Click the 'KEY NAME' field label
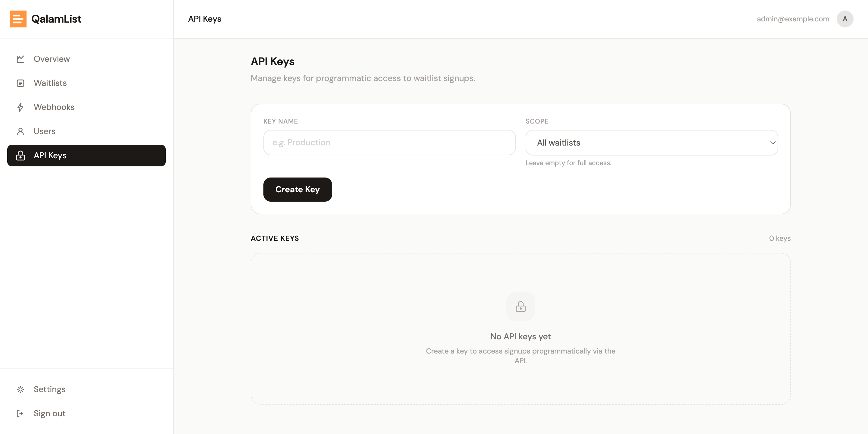This screenshot has height=434, width=868. coord(280,121)
